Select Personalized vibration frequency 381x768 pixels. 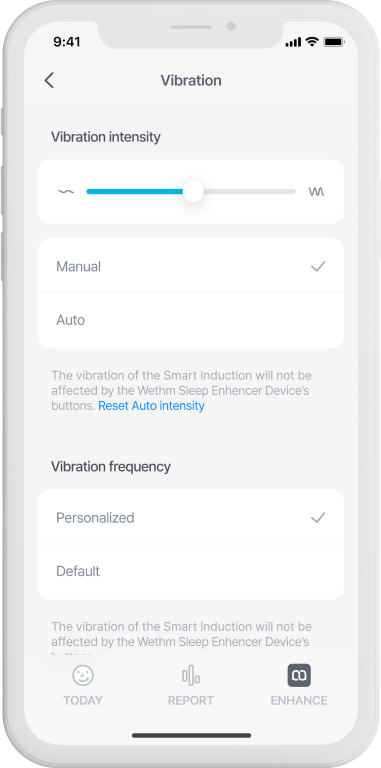pos(191,517)
